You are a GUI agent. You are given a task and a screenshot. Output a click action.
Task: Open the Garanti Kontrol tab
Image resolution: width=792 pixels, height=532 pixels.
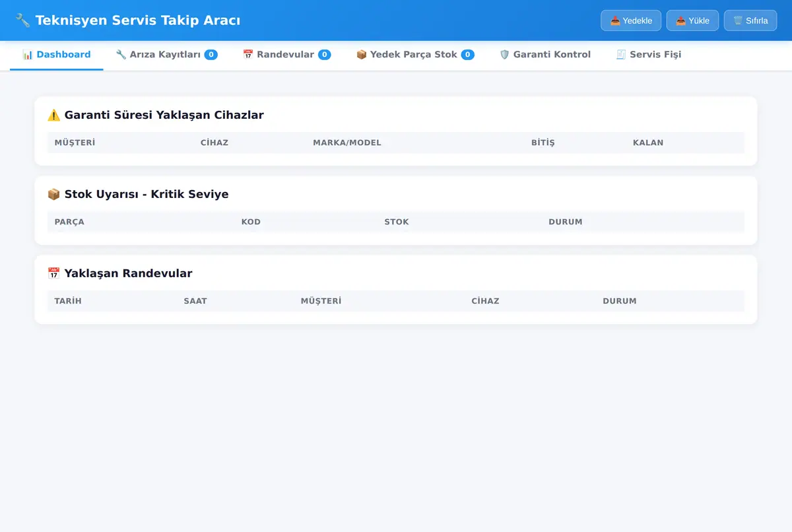pos(545,55)
